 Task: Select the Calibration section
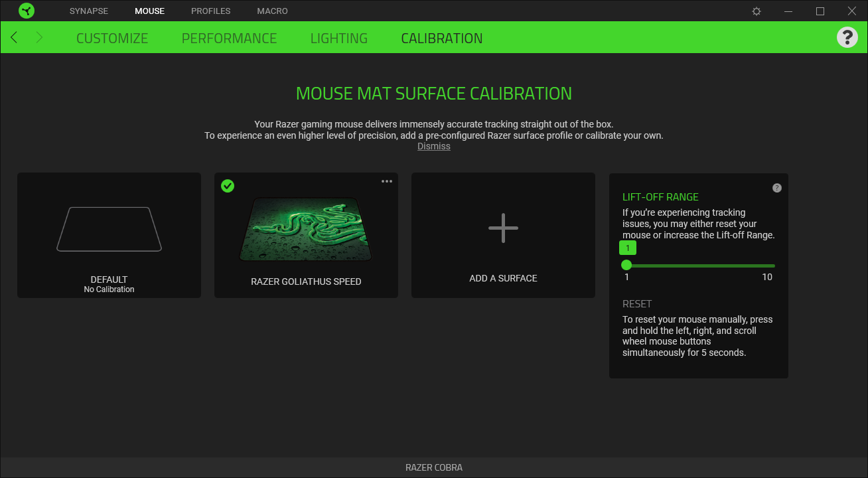(x=442, y=39)
